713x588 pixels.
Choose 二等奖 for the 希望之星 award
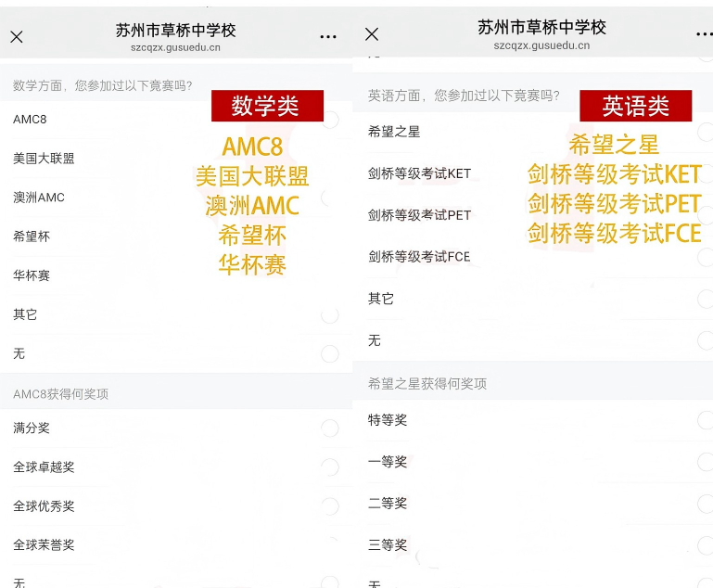[706, 504]
